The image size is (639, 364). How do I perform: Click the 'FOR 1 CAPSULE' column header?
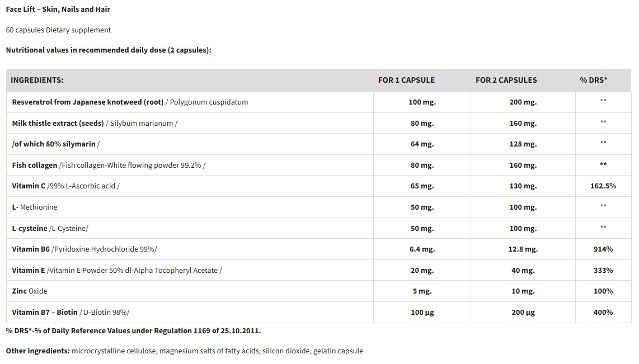[x=406, y=80]
